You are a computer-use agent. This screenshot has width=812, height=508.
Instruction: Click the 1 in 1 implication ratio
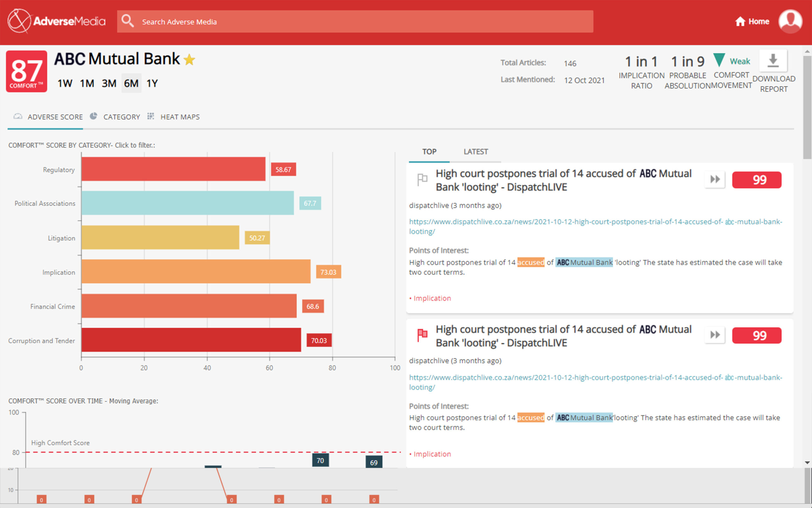(641, 62)
